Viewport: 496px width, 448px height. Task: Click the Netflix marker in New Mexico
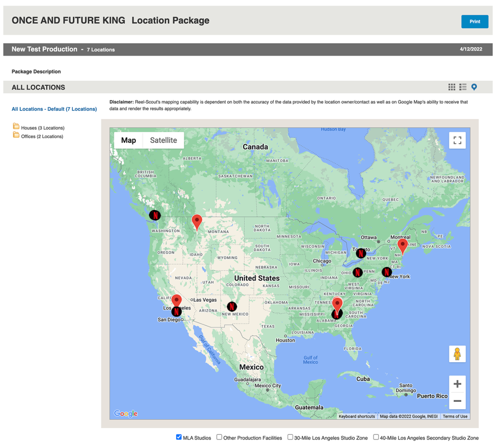point(232,306)
